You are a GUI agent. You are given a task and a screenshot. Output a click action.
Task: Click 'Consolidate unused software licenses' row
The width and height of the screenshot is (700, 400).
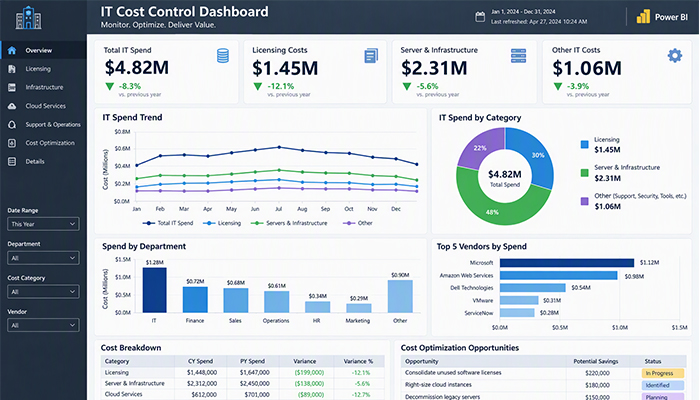click(x=543, y=373)
